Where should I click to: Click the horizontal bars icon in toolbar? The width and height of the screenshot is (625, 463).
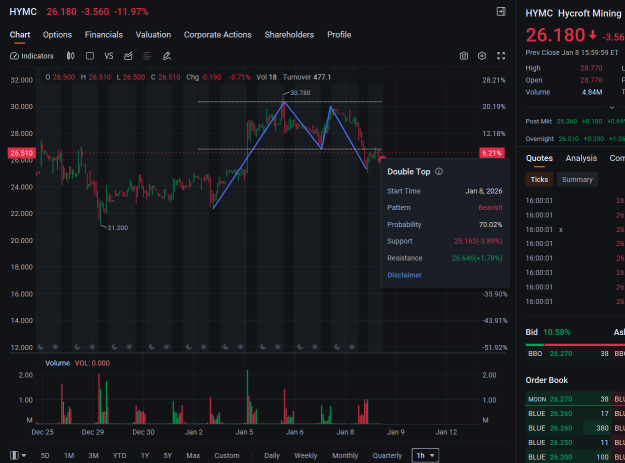147,56
